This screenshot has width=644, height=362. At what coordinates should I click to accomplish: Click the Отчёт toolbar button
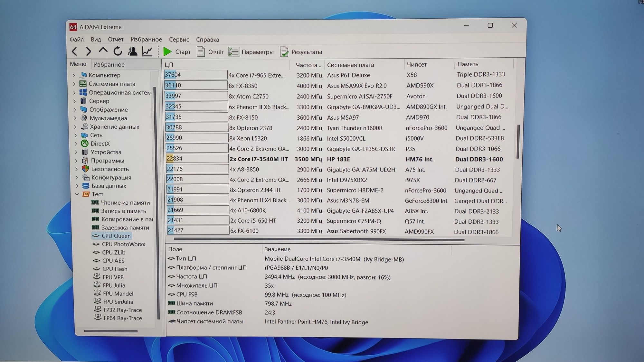[210, 52]
